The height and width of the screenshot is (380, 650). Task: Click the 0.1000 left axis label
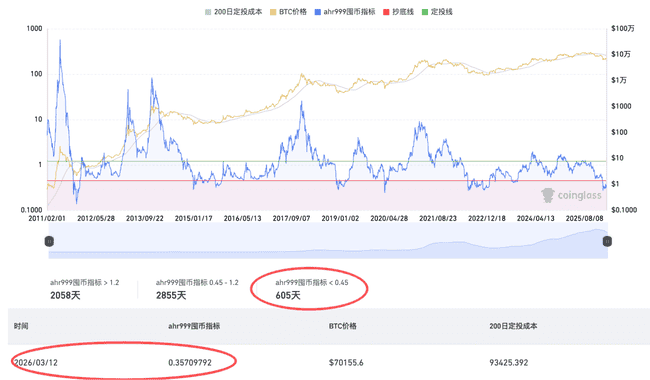pos(32,210)
